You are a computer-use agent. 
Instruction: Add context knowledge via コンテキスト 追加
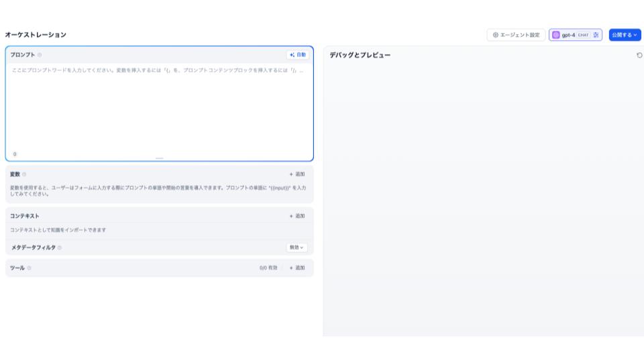click(297, 216)
